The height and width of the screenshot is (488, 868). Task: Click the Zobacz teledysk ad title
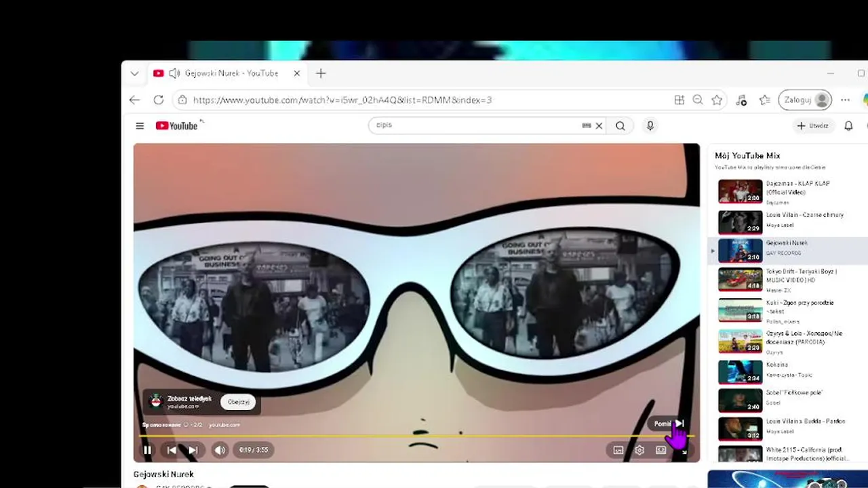189,399
